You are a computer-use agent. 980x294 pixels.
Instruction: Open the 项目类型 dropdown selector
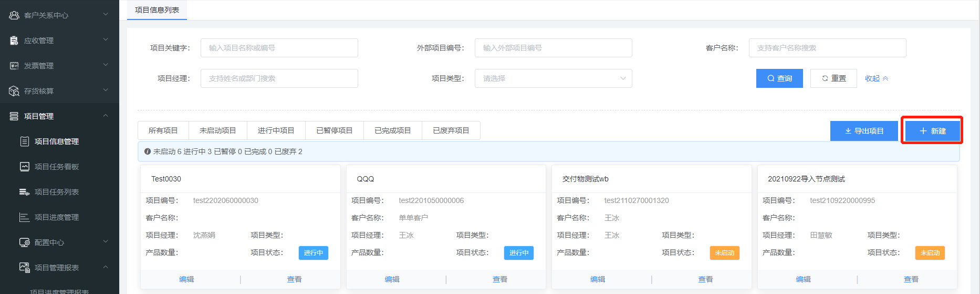[553, 78]
